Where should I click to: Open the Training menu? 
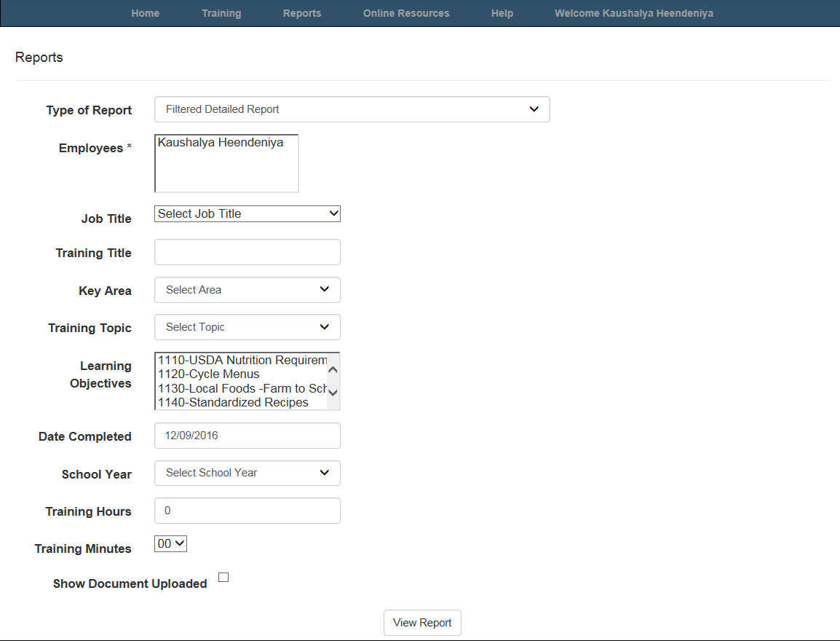[x=221, y=13]
